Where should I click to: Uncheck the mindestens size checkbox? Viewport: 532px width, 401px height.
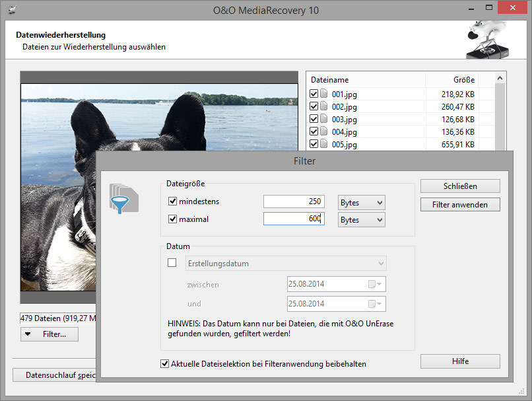pos(173,202)
